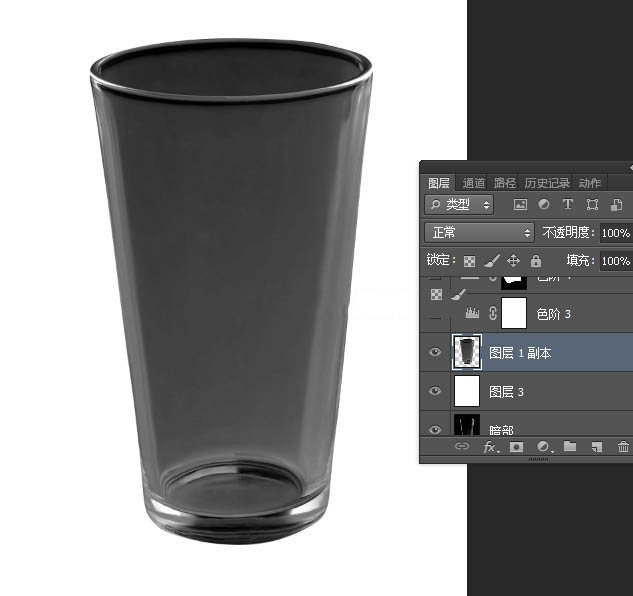Open the 类型 layer filter dropdown
Screen dimensions: 633x596
coord(459,205)
